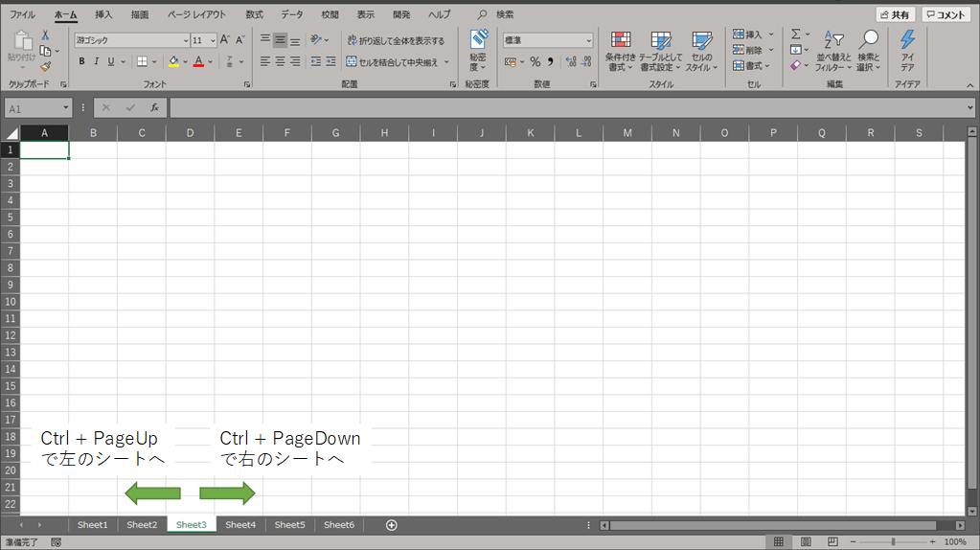Viewport: 980px width, 550px height.
Task: Click the 共有 (Share) button
Action: click(894, 14)
